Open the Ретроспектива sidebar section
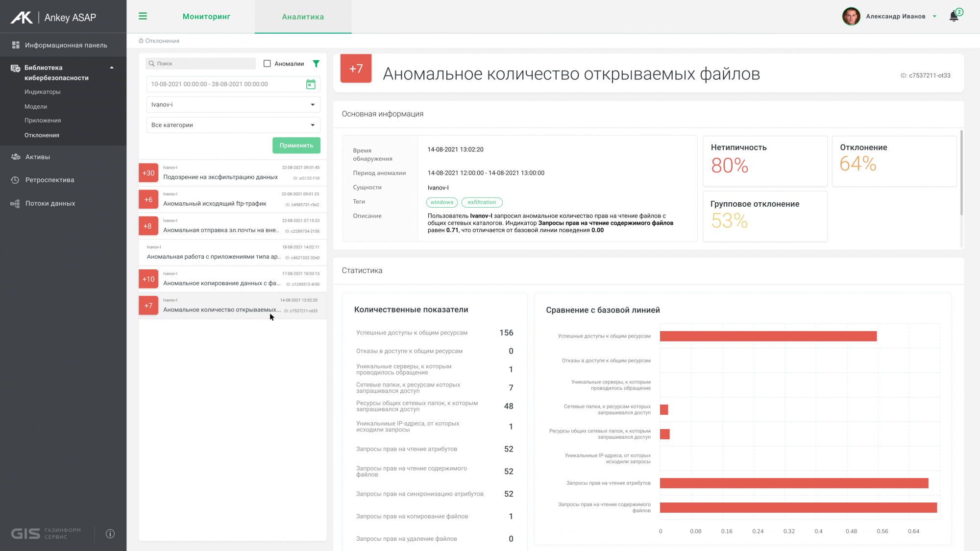 click(49, 180)
